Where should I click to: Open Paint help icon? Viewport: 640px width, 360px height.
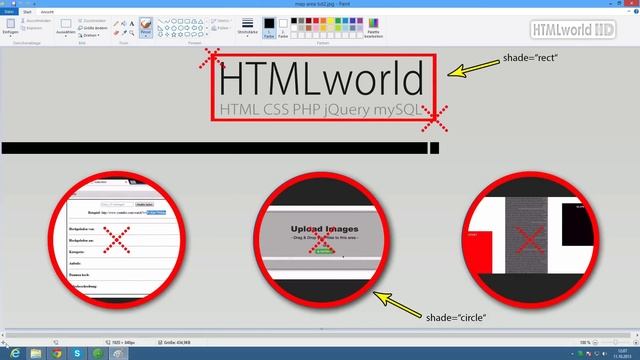636,11
